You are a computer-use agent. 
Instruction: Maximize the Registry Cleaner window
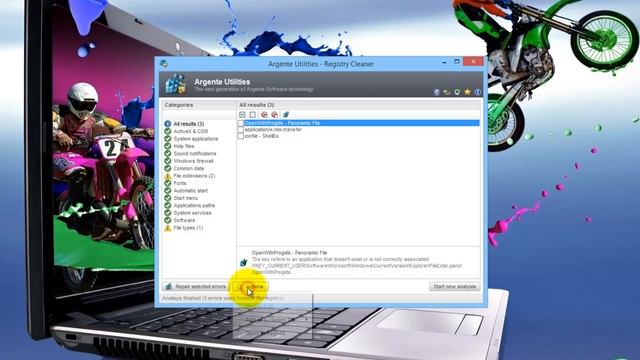457,62
